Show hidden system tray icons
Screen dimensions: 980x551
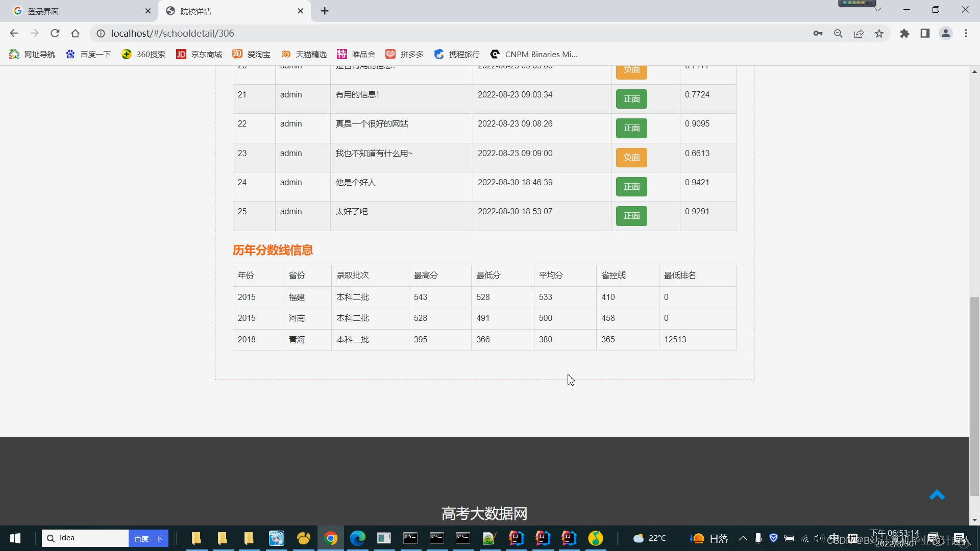pyautogui.click(x=743, y=538)
